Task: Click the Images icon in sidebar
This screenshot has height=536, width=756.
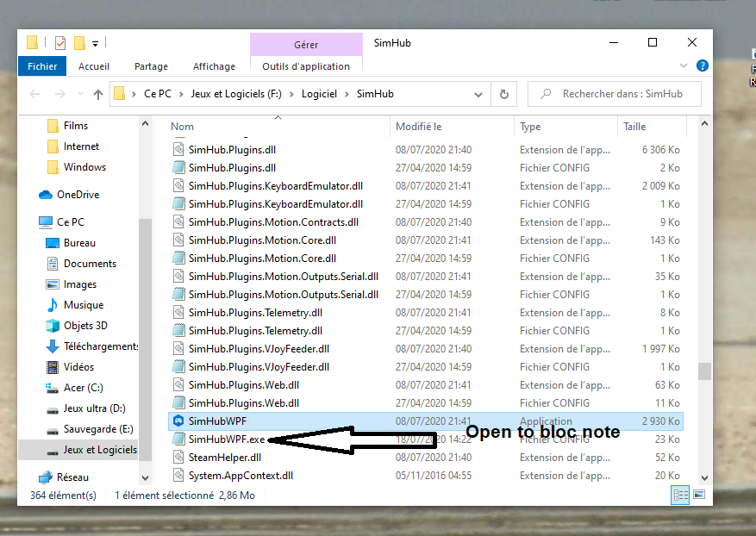Action: tap(52, 284)
